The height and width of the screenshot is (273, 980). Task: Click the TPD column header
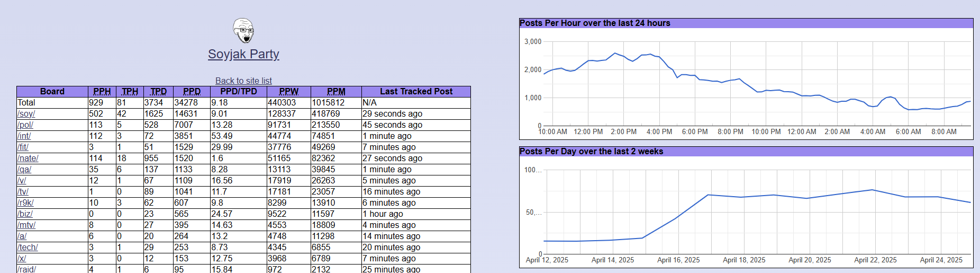point(158,91)
